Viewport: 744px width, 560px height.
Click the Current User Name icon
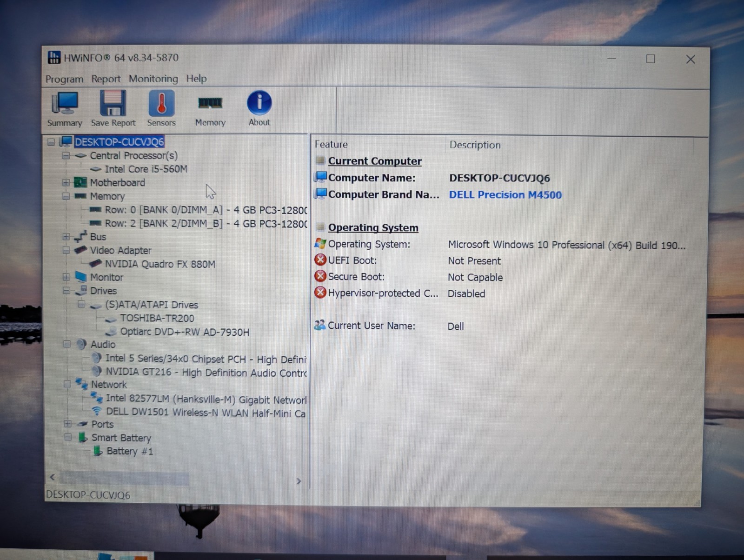click(x=320, y=325)
